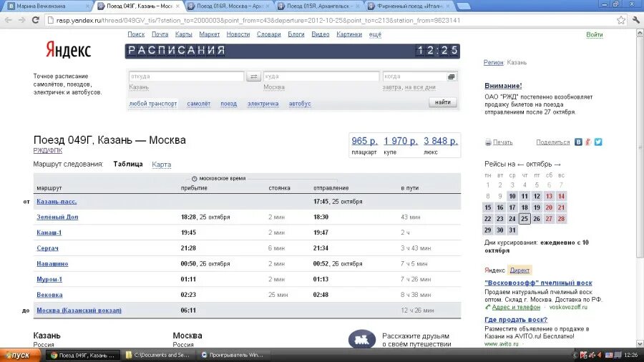Open the 3 848 р. люкс price link
The height and width of the screenshot is (362, 644).
click(440, 141)
